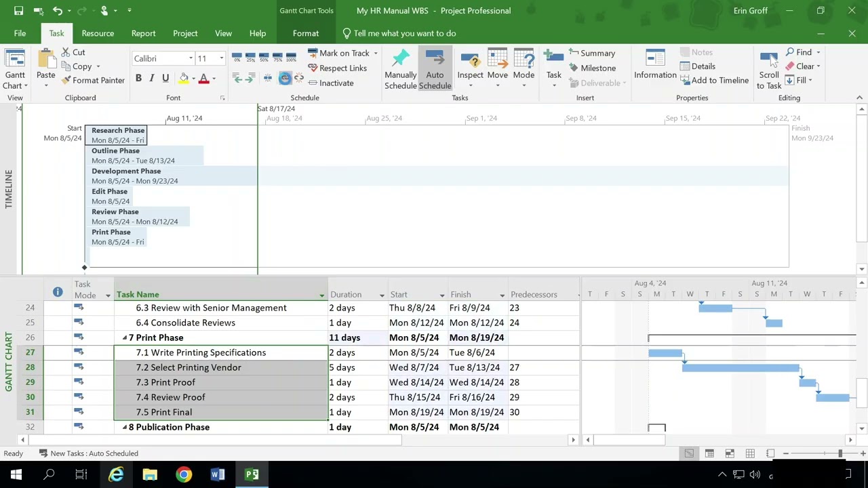This screenshot has width=868, height=488.
Task: Open the Duration column filter dropdown
Action: [382, 295]
